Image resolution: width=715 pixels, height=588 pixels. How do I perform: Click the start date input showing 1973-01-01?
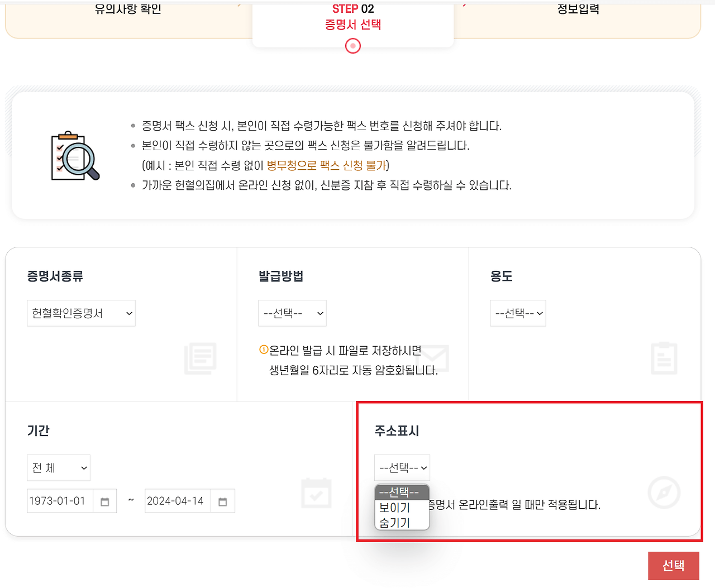click(59, 501)
